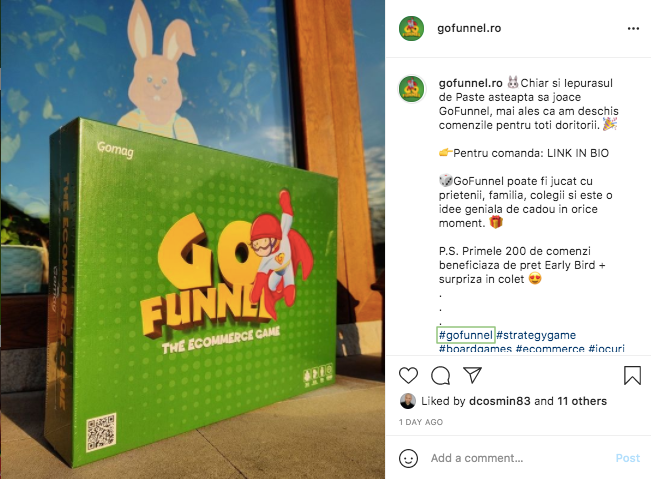This screenshot has width=651, height=479.
Task: Open the #boardgames hashtag
Action: (x=475, y=348)
